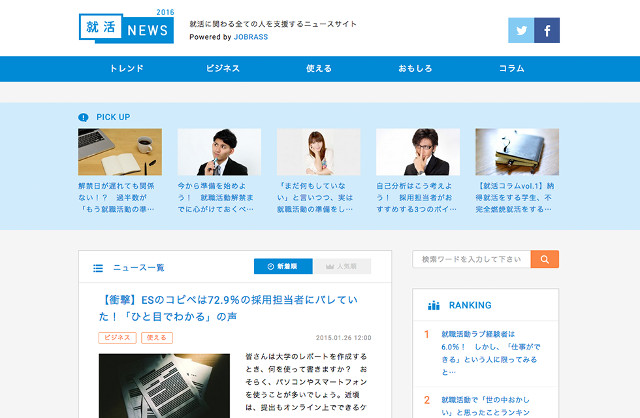The image size is (640, 418).
Task: Open article link 今から準備を始めよう
Action: pyautogui.click(x=216, y=198)
